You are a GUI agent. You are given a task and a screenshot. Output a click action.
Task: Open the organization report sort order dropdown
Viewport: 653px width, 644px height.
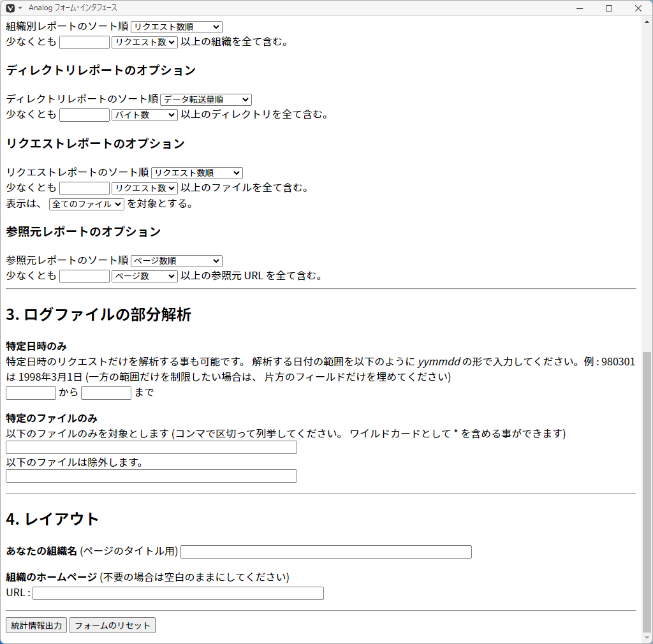tap(177, 27)
